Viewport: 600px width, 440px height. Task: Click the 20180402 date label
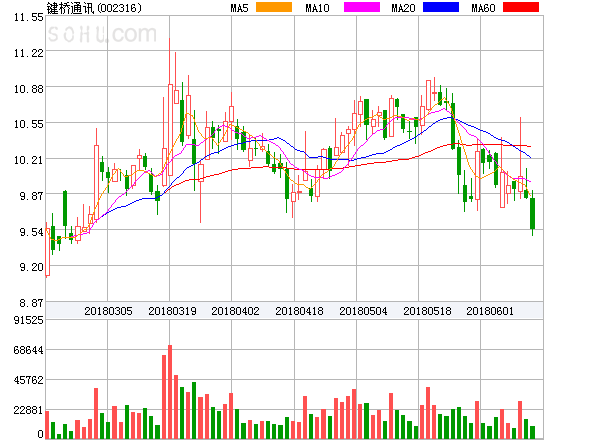pos(235,311)
